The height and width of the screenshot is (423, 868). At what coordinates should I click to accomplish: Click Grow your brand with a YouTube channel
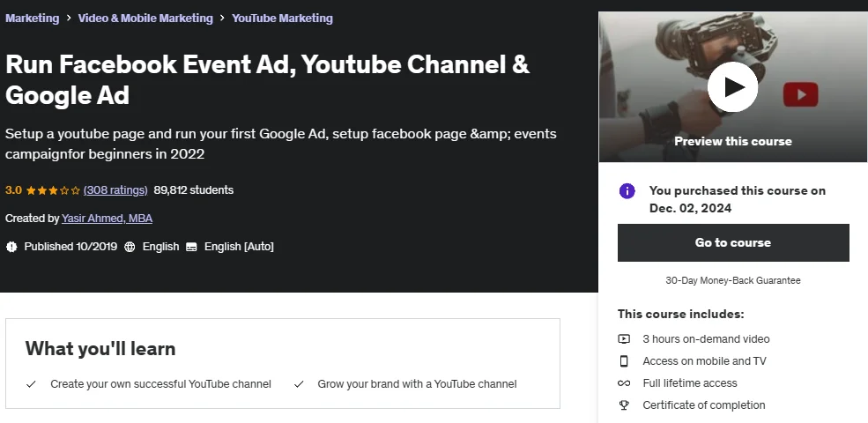click(x=417, y=383)
